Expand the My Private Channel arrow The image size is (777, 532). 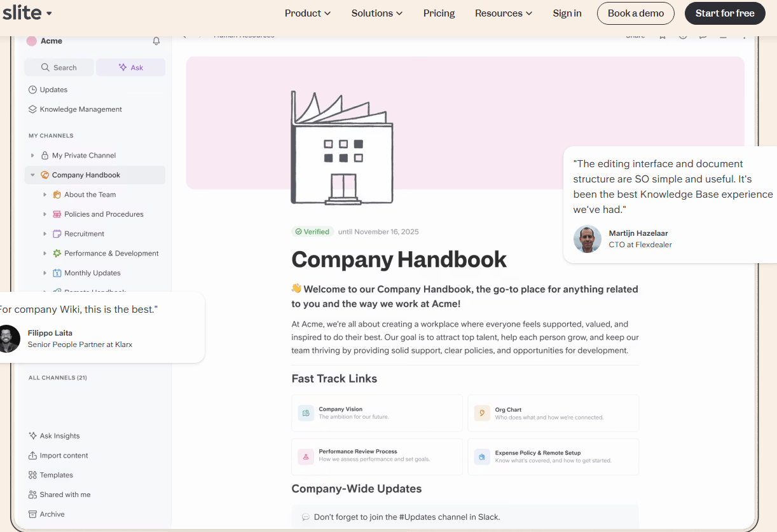(x=32, y=155)
